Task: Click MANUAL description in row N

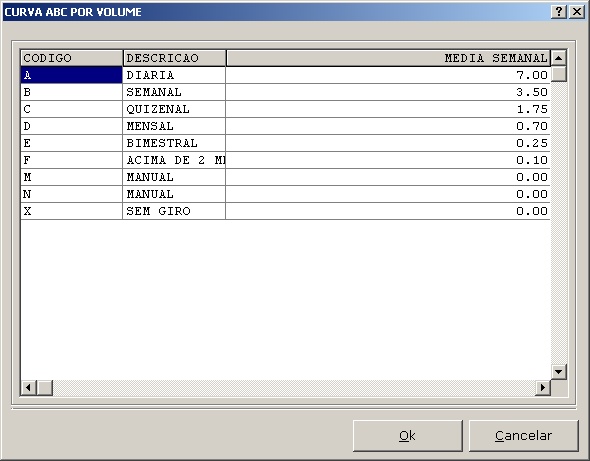Action: [x=174, y=194]
